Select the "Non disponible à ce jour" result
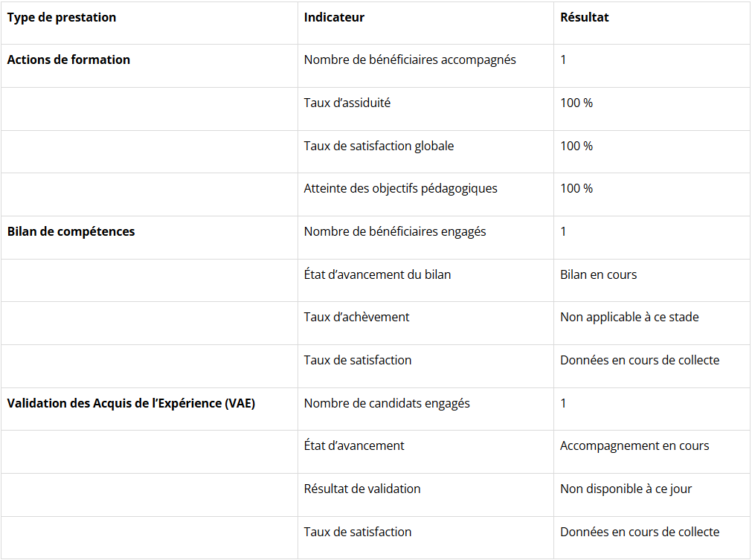This screenshot has height=560, width=752. [x=626, y=489]
